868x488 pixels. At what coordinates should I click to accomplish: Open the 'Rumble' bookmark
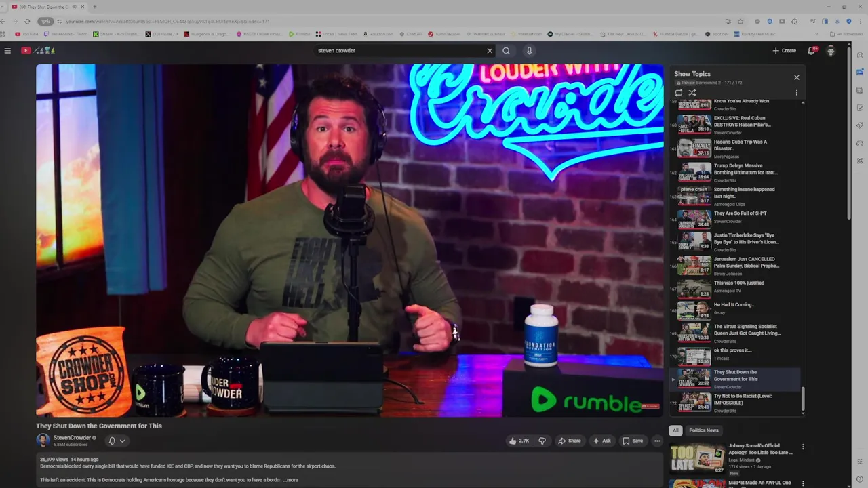pyautogui.click(x=299, y=34)
